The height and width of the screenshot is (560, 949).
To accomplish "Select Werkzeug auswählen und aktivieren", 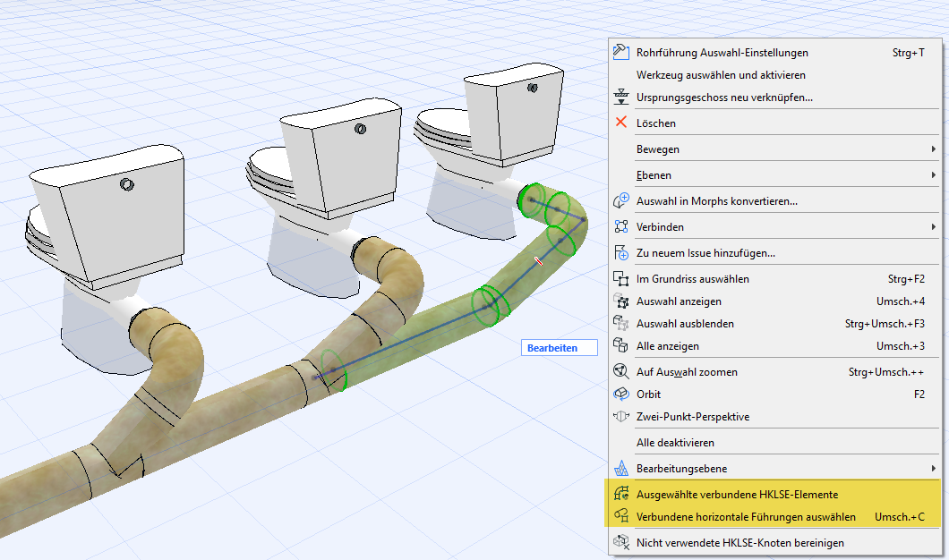I will point(721,75).
